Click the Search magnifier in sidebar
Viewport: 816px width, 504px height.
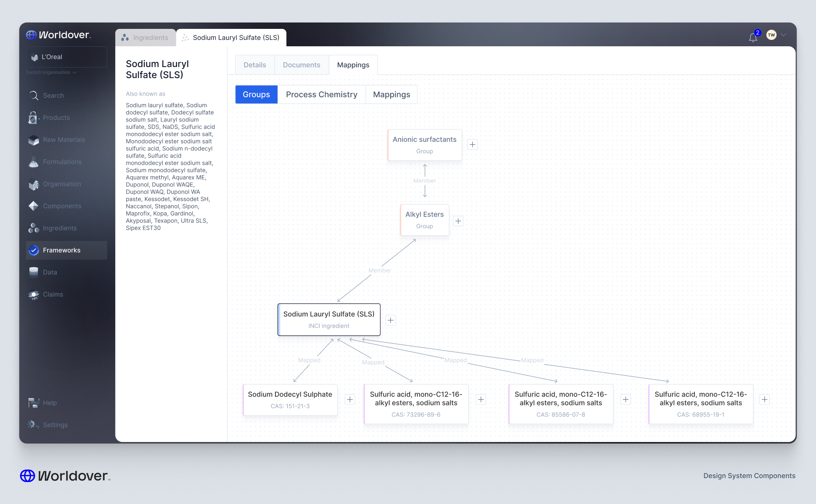coord(34,96)
